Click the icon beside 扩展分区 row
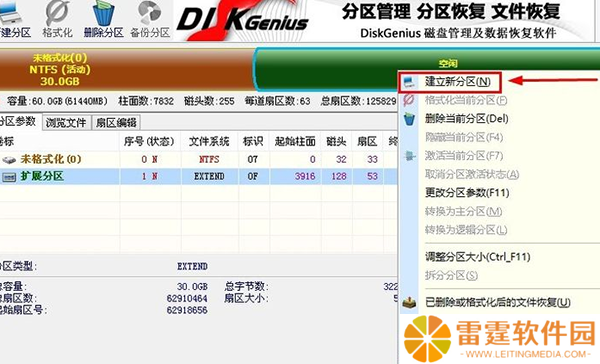 (9, 176)
